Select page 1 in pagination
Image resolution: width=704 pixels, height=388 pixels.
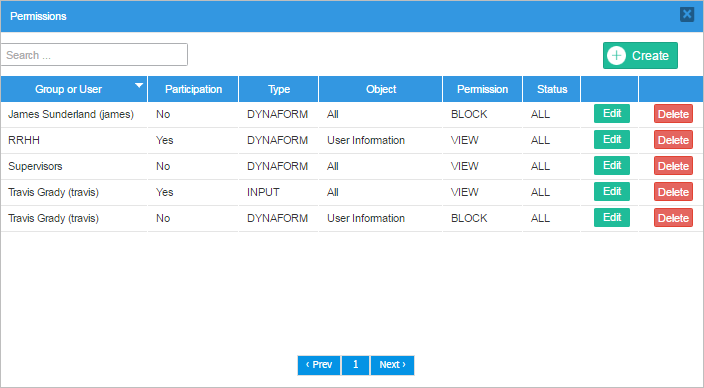355,365
